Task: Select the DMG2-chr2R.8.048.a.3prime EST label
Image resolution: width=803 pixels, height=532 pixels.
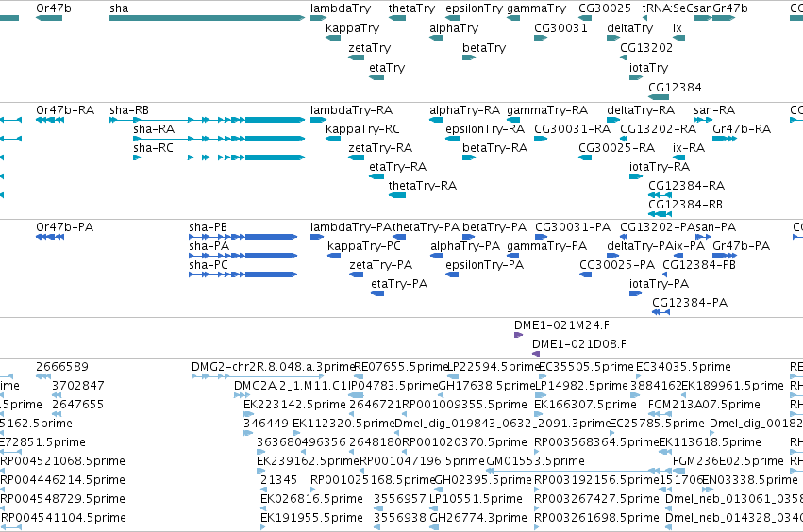Action: point(273,367)
